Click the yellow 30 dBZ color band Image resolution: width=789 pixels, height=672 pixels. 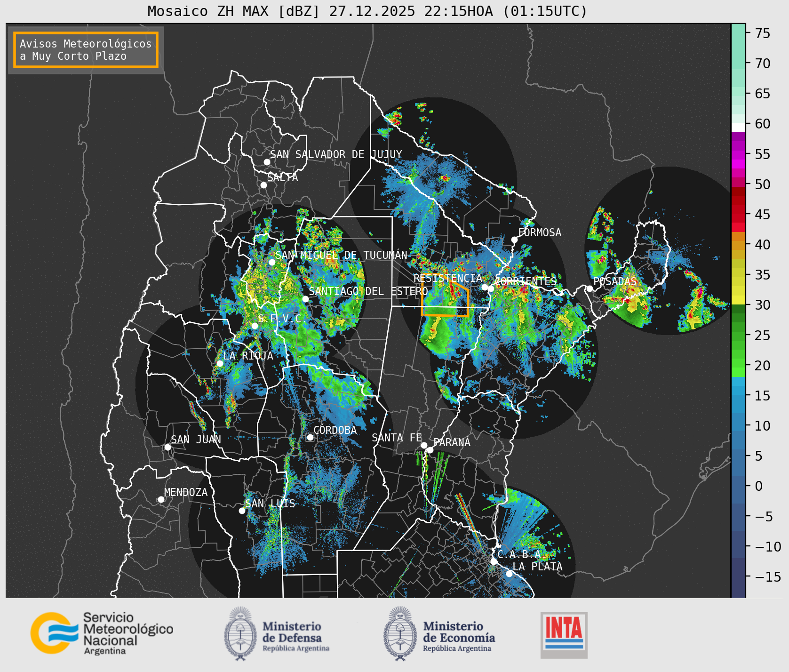(738, 300)
